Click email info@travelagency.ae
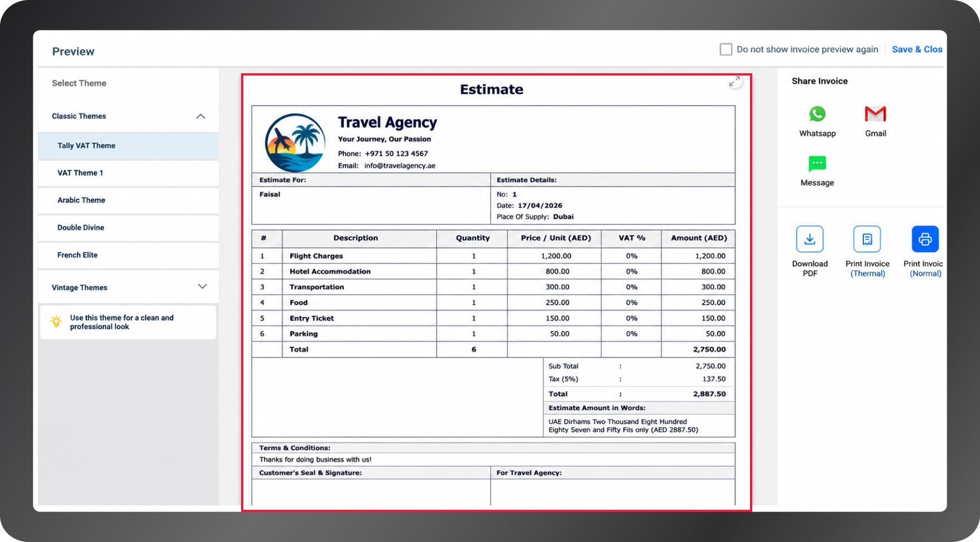The width and height of the screenshot is (980, 542). pyautogui.click(x=399, y=165)
